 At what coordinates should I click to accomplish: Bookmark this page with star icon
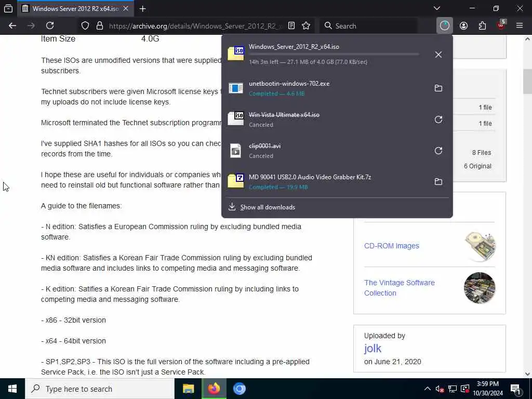[306, 26]
